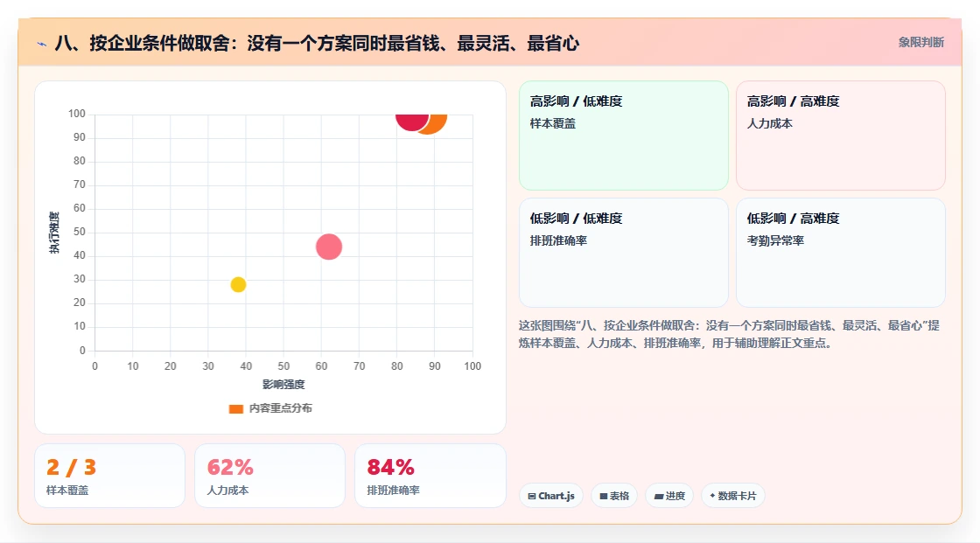The height and width of the screenshot is (543, 980).
Task: Select the 低影响 / 低难度 quadrant card
Action: (624, 253)
